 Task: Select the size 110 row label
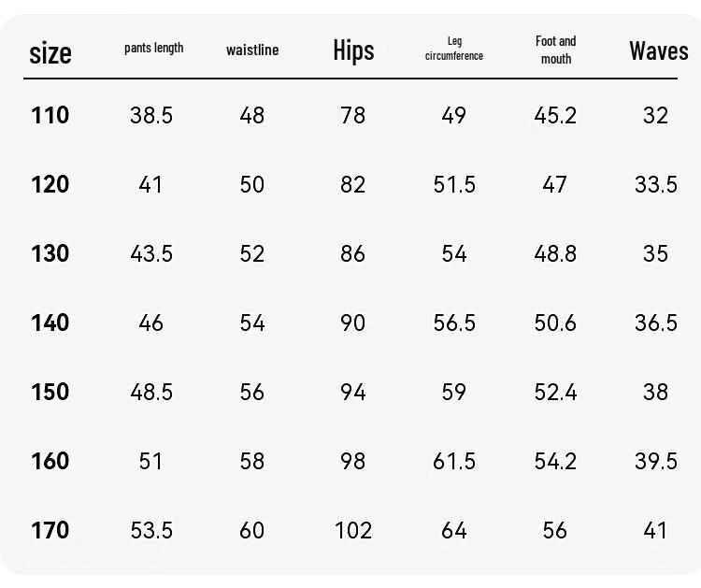click(50, 115)
